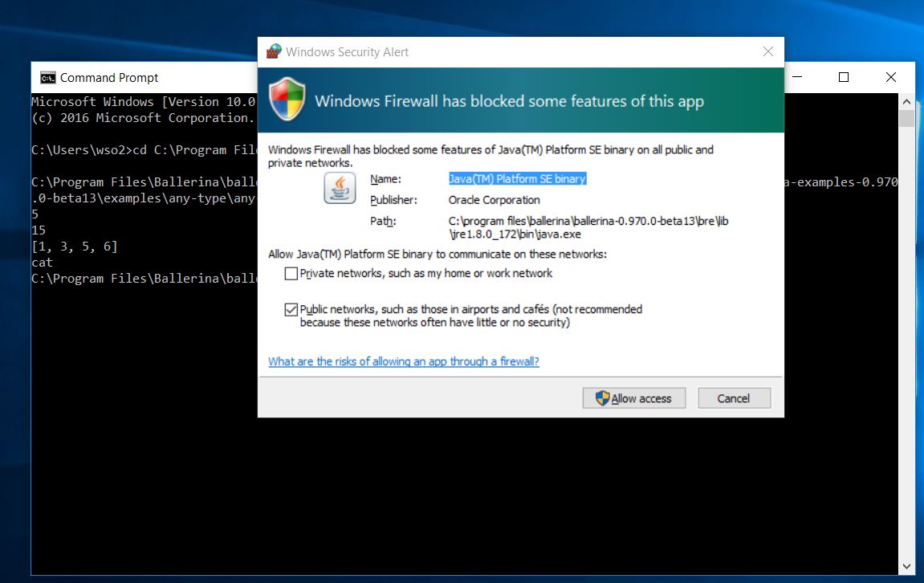
Task: Click the Private networks label text
Action: pos(426,274)
